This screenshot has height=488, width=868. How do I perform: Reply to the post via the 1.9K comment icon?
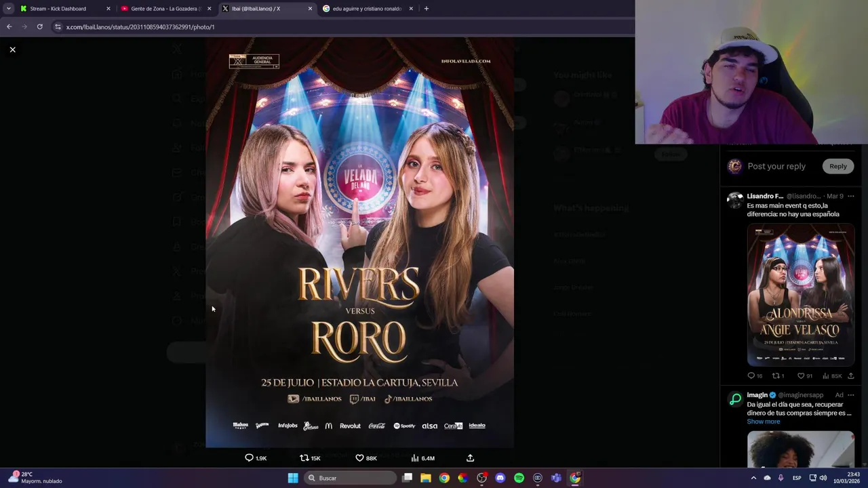click(x=256, y=458)
